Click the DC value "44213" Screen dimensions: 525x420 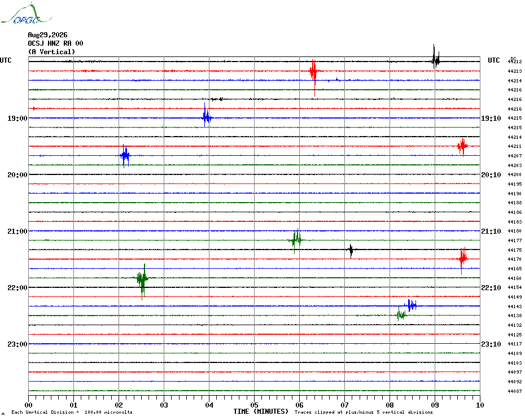(x=515, y=71)
